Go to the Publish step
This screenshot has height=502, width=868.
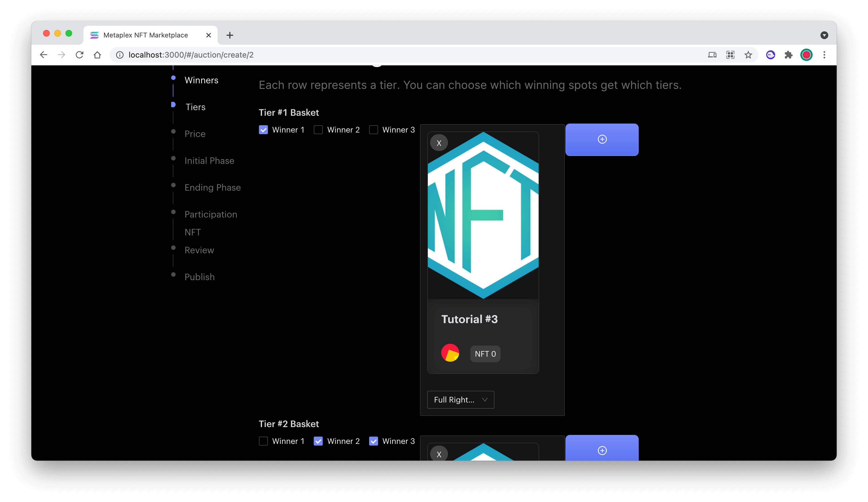click(x=199, y=277)
